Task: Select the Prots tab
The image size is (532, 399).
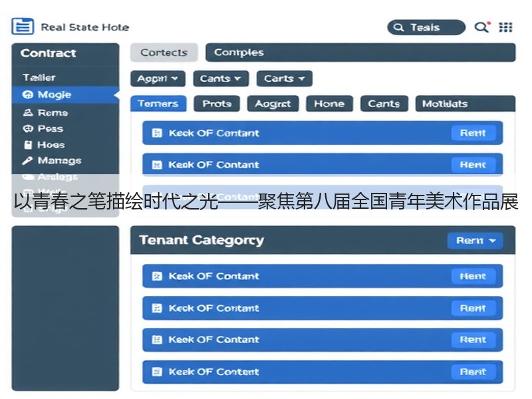Action: (x=217, y=104)
